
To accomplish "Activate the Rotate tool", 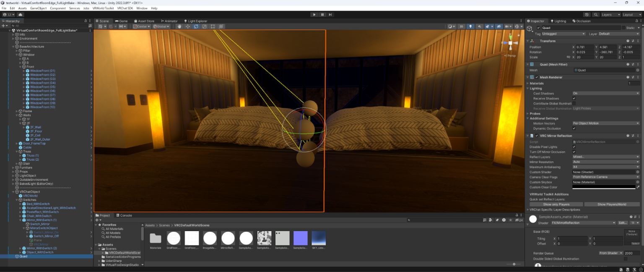I will 196,26.
